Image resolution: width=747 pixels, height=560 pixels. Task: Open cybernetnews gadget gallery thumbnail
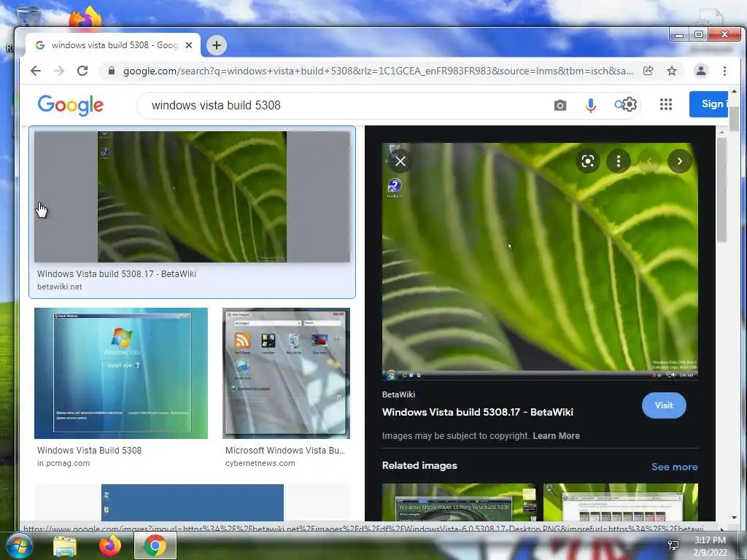tap(286, 373)
